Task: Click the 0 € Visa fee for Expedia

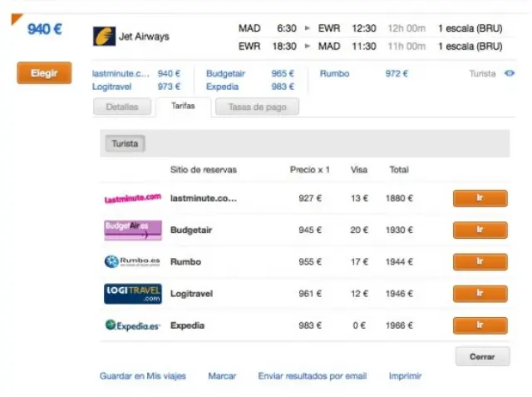Action: [x=359, y=325]
